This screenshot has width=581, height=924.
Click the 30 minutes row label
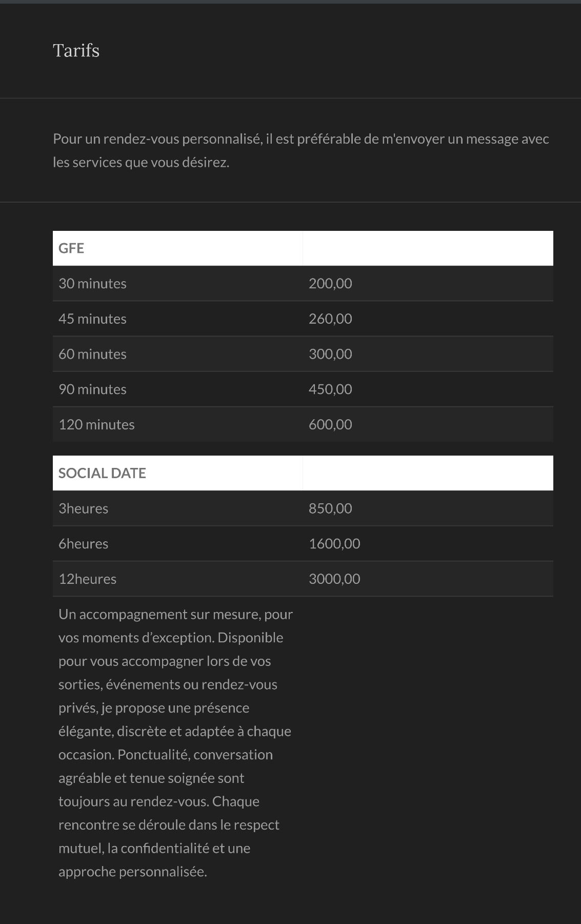point(92,284)
